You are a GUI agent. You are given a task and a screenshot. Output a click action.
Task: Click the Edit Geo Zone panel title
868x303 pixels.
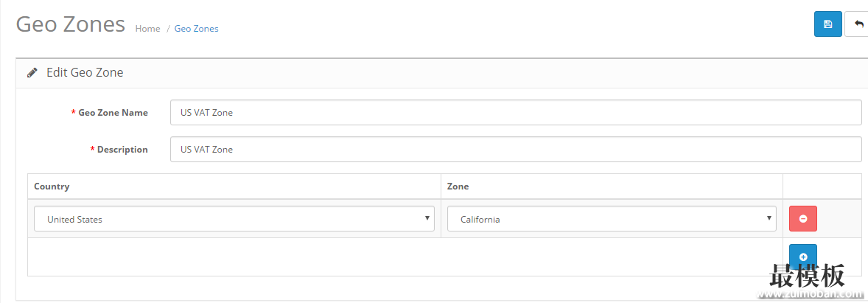(85, 72)
